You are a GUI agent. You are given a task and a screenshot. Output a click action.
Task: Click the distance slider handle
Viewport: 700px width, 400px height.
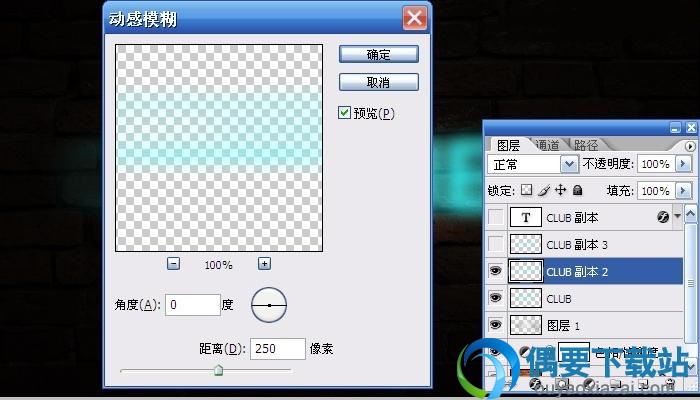218,370
